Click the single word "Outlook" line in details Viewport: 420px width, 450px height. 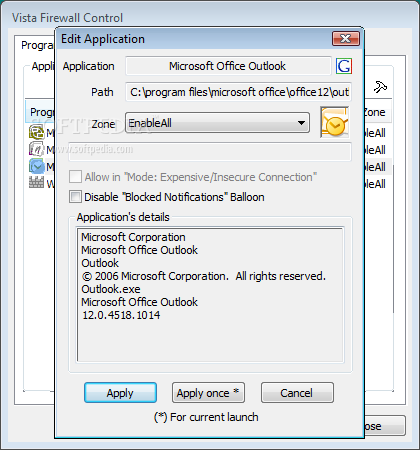tap(100, 263)
